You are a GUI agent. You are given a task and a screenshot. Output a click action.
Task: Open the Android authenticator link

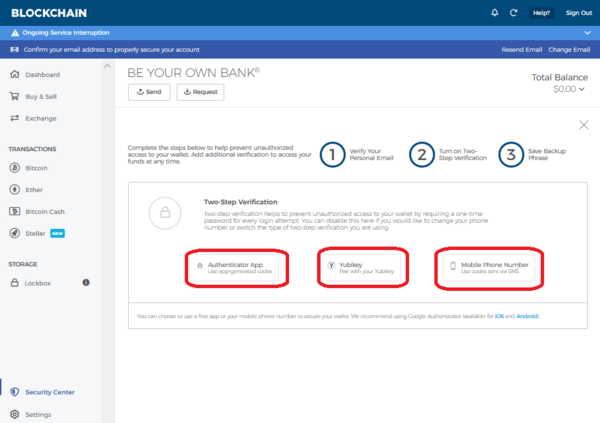pos(527,316)
